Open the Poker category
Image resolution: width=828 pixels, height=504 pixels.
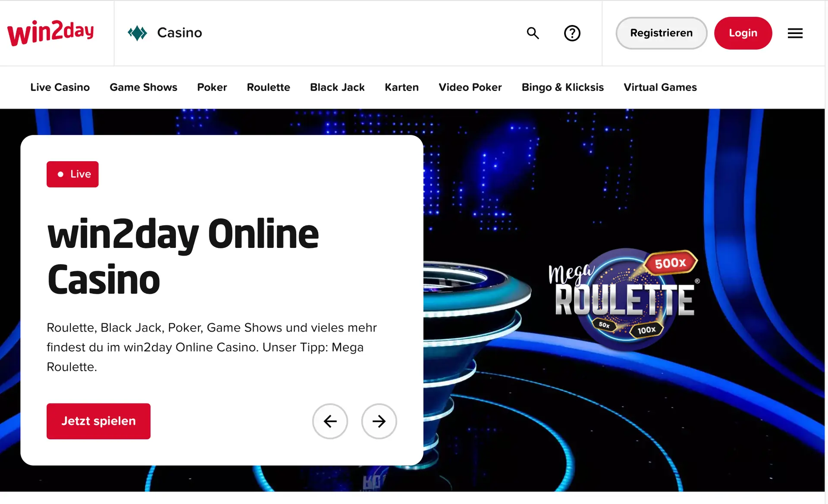tap(212, 87)
